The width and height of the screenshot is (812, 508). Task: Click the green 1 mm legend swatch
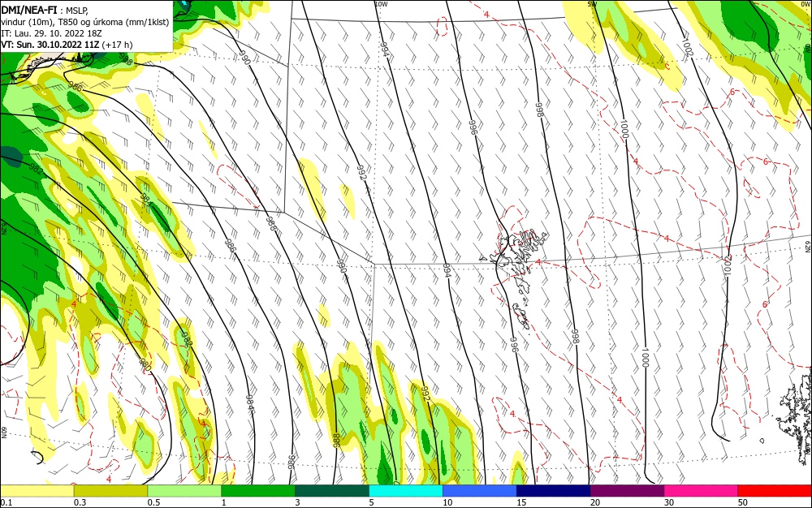click(x=258, y=491)
